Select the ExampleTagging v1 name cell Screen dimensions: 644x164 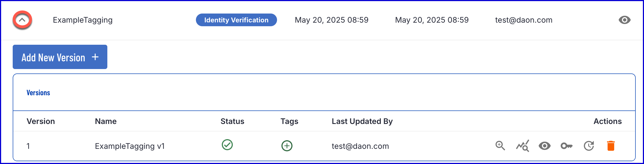pos(130,146)
